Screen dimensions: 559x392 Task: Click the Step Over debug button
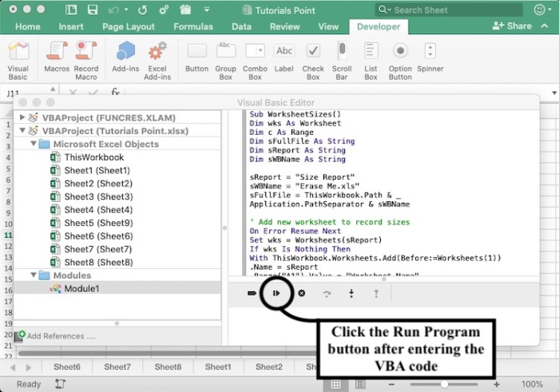point(327,294)
